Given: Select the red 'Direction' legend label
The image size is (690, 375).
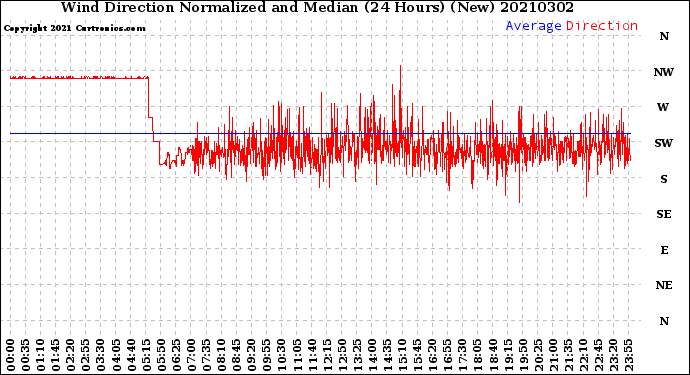Looking at the screenshot, I should [602, 26].
